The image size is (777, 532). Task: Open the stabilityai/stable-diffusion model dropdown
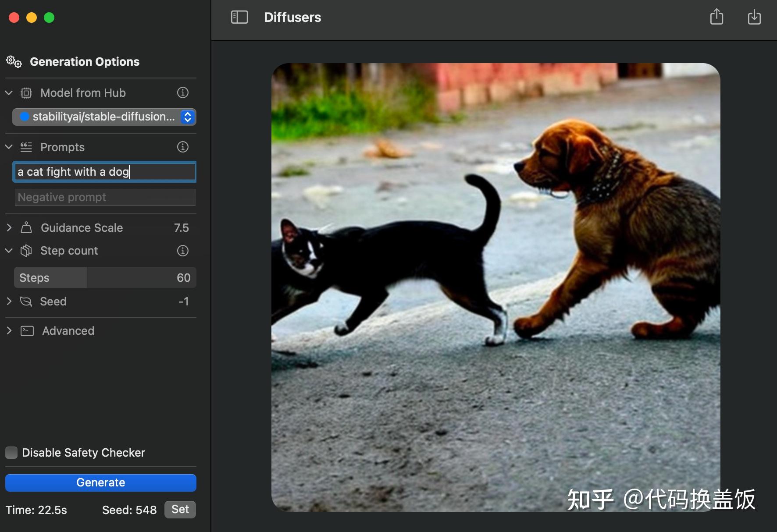(104, 117)
